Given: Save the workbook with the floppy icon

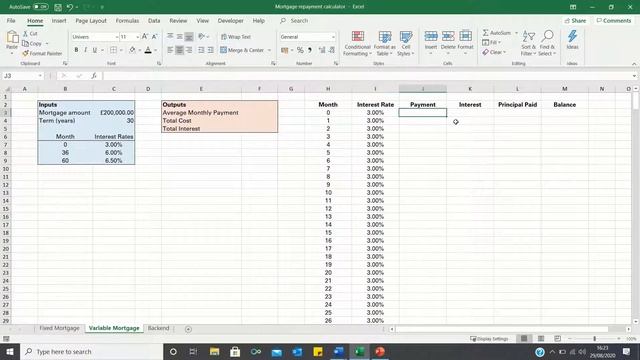Looking at the screenshot, I should coord(58,7).
